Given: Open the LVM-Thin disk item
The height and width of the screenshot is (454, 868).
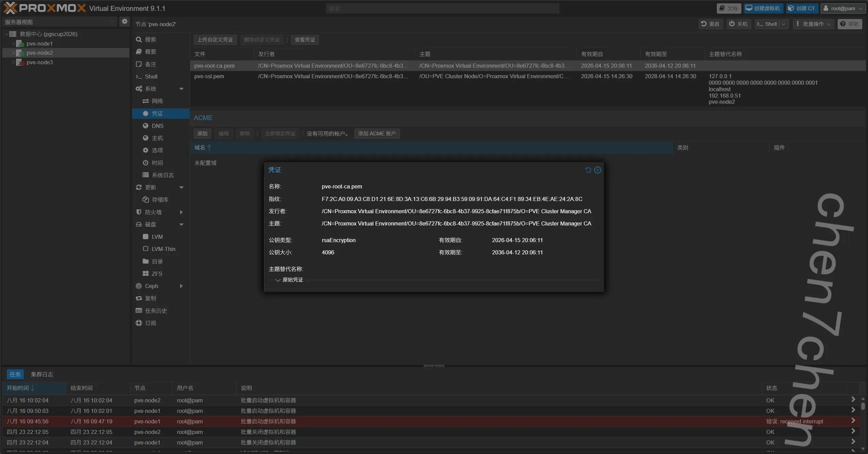Looking at the screenshot, I should pyautogui.click(x=161, y=249).
